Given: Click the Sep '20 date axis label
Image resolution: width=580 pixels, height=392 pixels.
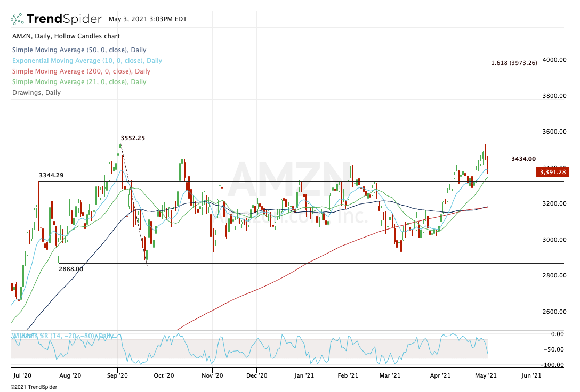Looking at the screenshot, I should [x=117, y=375].
